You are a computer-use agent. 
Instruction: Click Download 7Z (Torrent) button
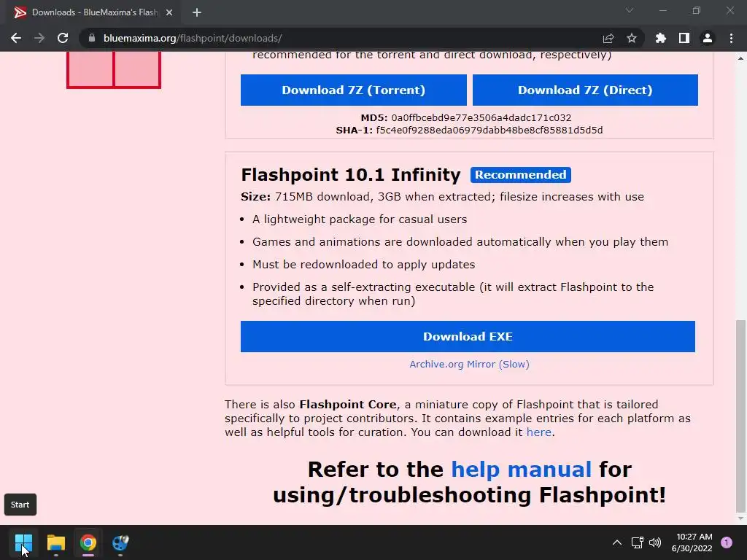pyautogui.click(x=354, y=90)
